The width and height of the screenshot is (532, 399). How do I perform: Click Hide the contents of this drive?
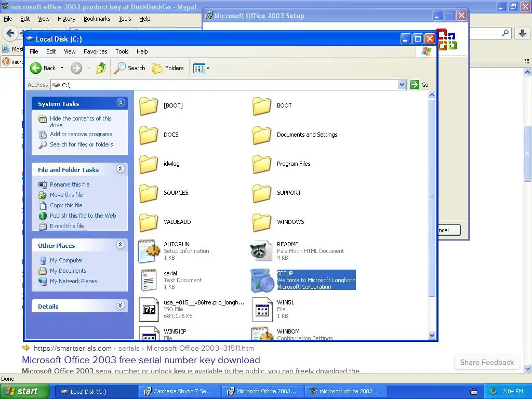81,122
